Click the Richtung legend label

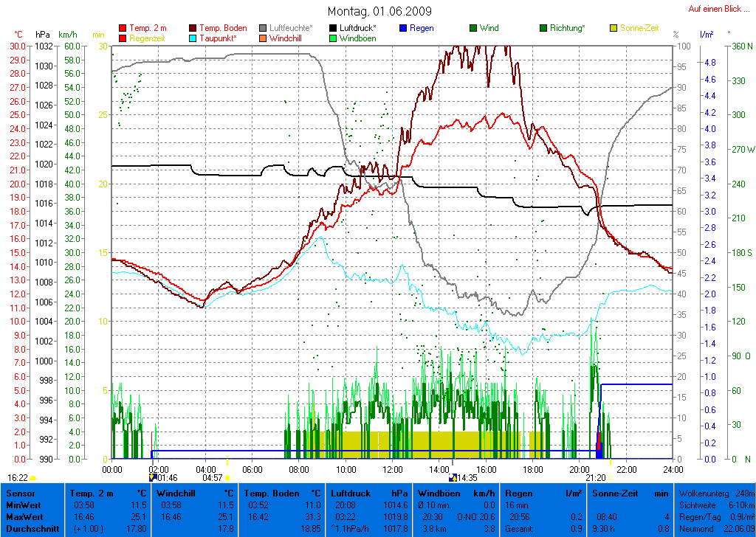568,28
